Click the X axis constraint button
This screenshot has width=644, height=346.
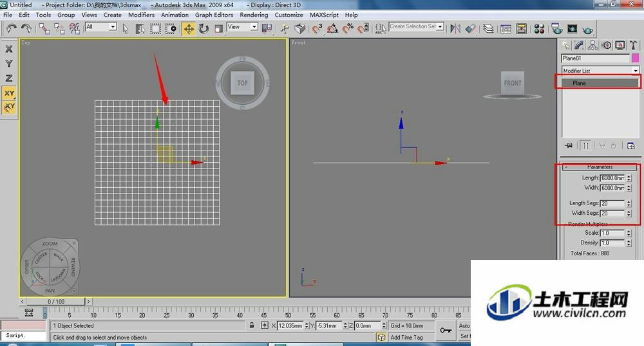coord(8,49)
